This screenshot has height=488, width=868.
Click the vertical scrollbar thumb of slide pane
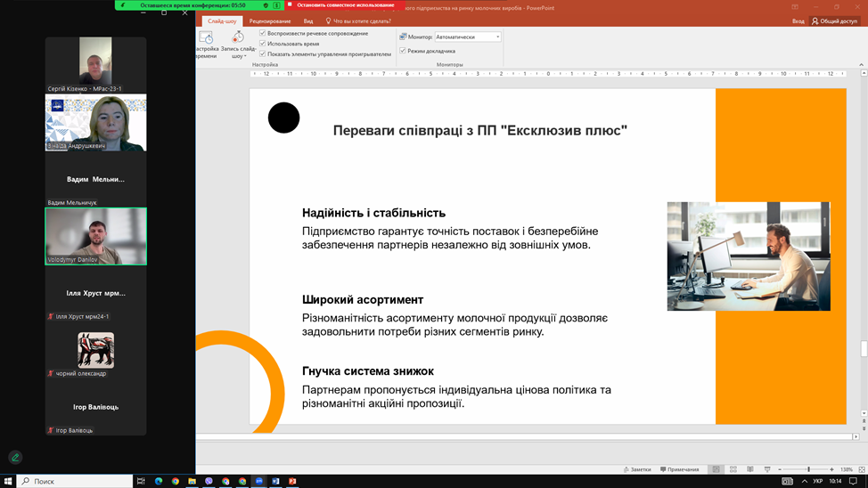pos(863,349)
